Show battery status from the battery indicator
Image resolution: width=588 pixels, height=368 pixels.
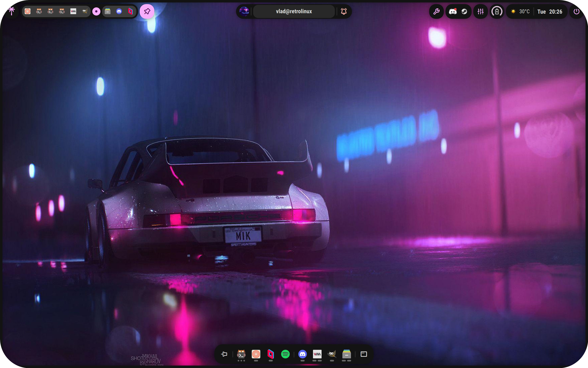point(497,11)
